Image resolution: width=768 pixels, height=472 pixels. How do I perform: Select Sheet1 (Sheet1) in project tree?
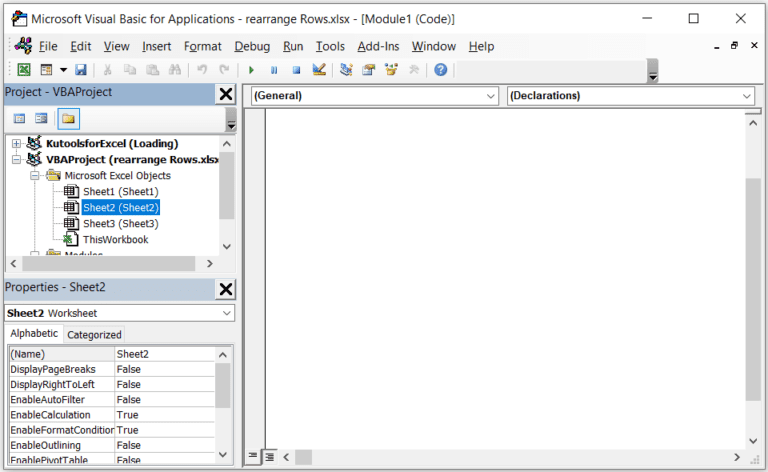point(120,191)
